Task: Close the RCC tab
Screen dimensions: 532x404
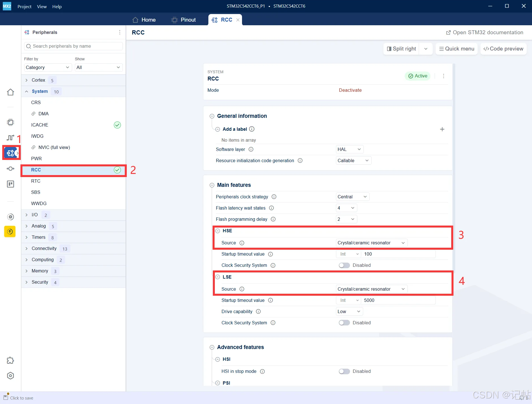Action: pyautogui.click(x=238, y=20)
